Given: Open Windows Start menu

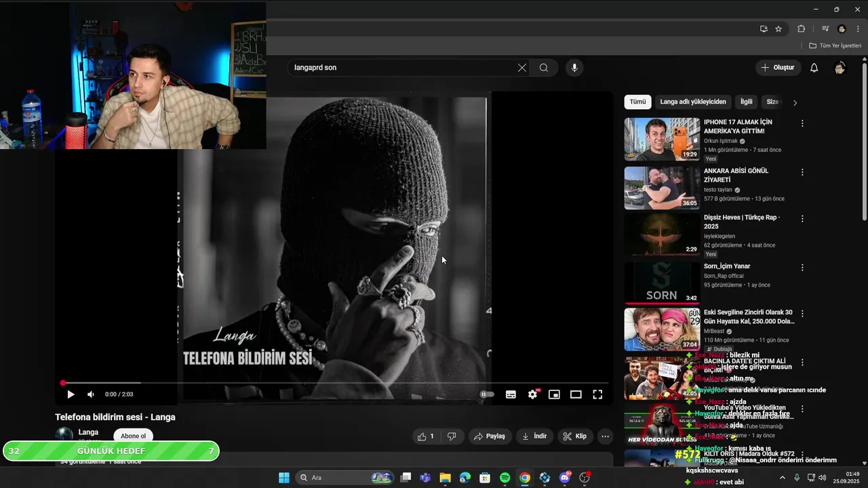Looking at the screenshot, I should 284,478.
